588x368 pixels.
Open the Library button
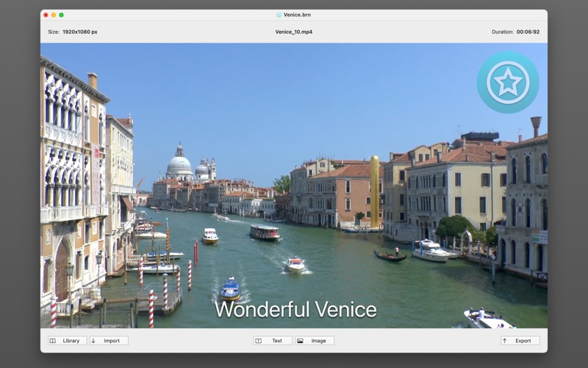pos(67,341)
